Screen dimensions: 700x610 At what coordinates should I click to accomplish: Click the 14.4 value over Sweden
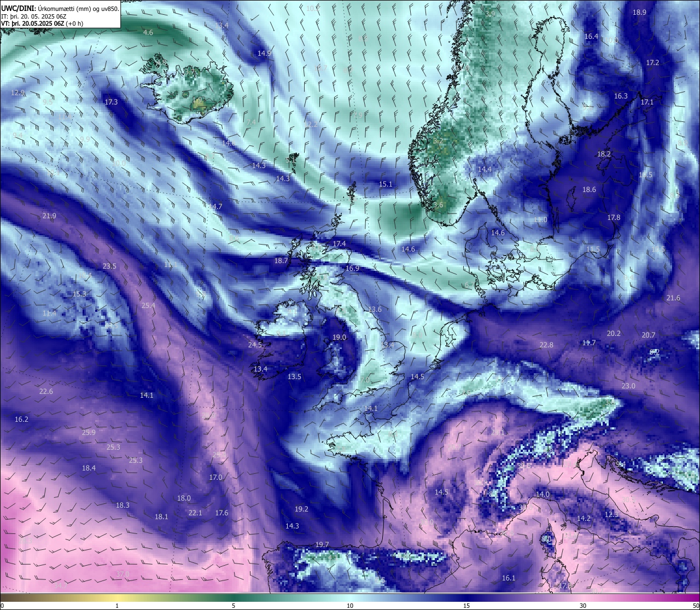coord(485,169)
